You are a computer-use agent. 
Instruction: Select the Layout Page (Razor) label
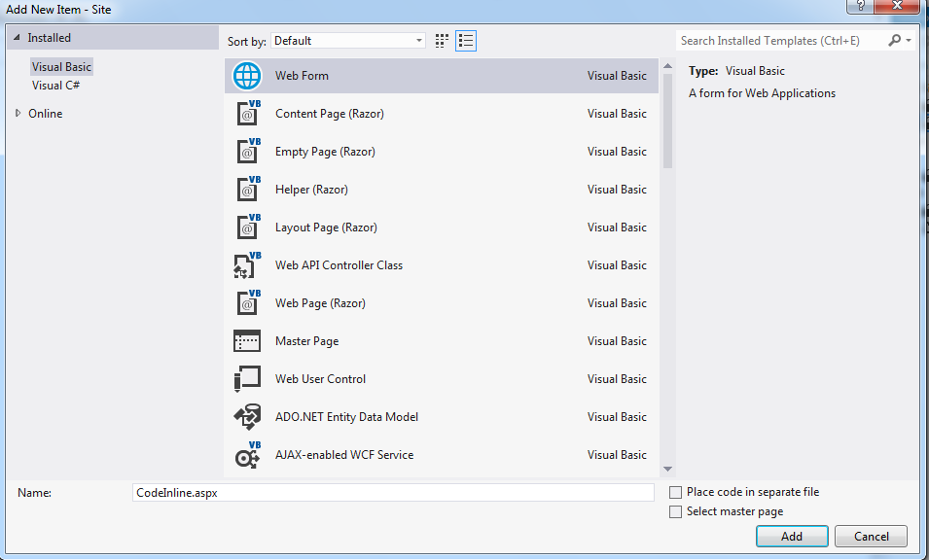pos(326,227)
